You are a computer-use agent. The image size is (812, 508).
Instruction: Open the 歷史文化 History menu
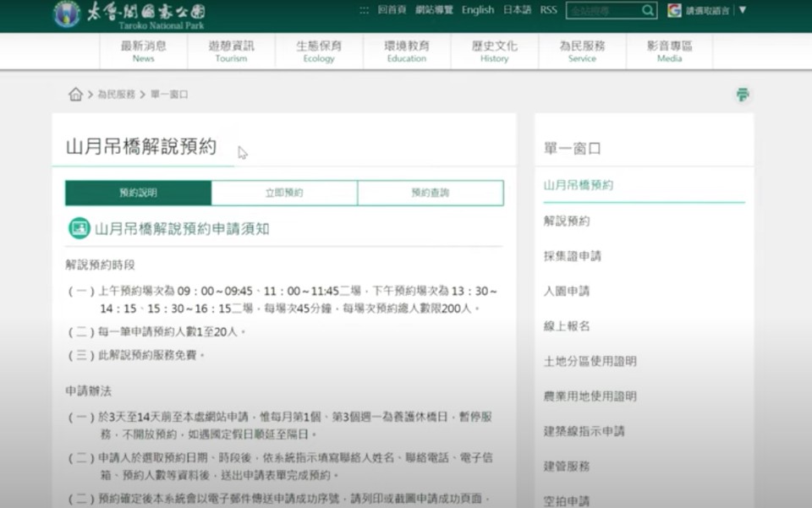pos(495,52)
